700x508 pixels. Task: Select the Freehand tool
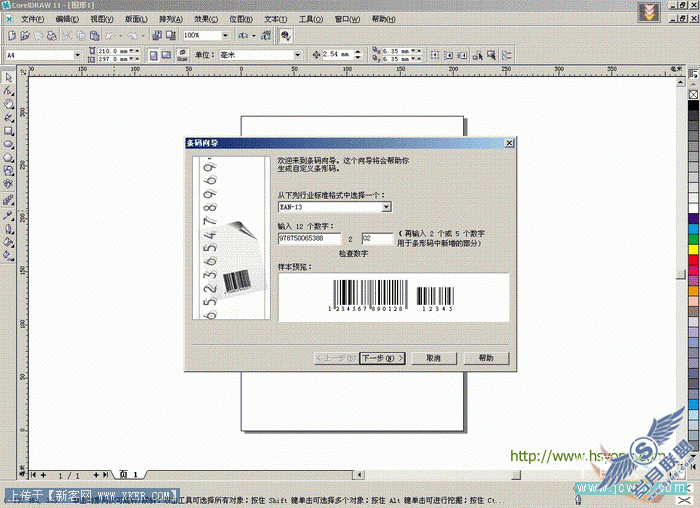(8, 118)
